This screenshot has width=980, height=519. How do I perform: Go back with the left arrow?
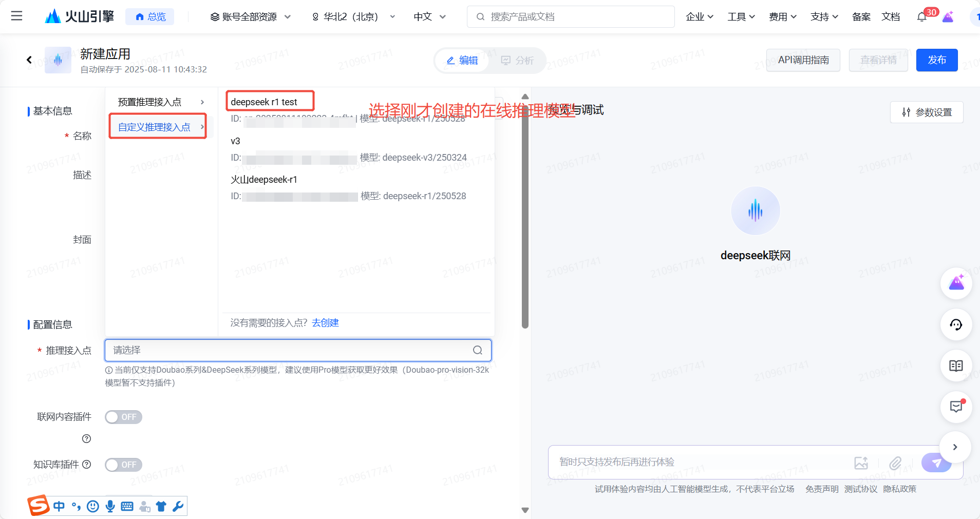click(29, 60)
